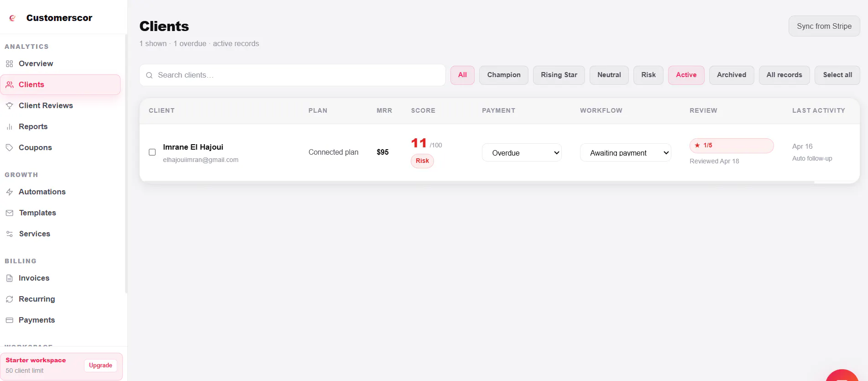The image size is (868, 381).
Task: Click the Starter workspace label
Action: pyautogui.click(x=36, y=360)
